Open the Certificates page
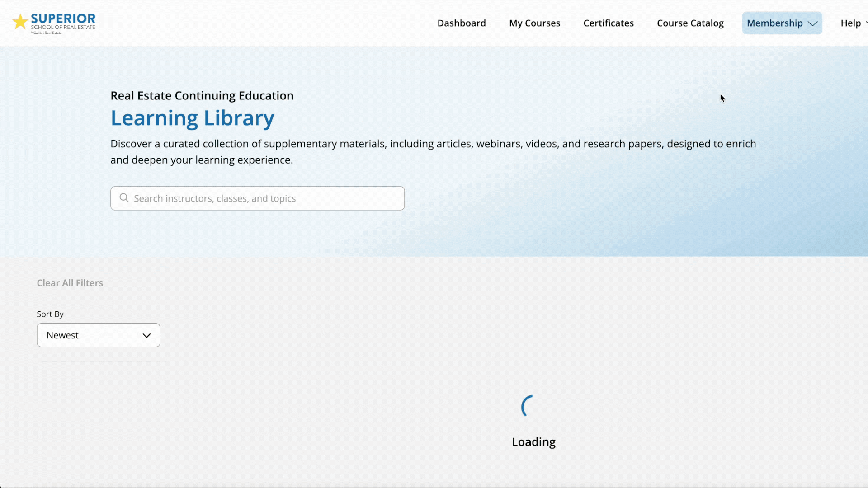 pos(608,23)
